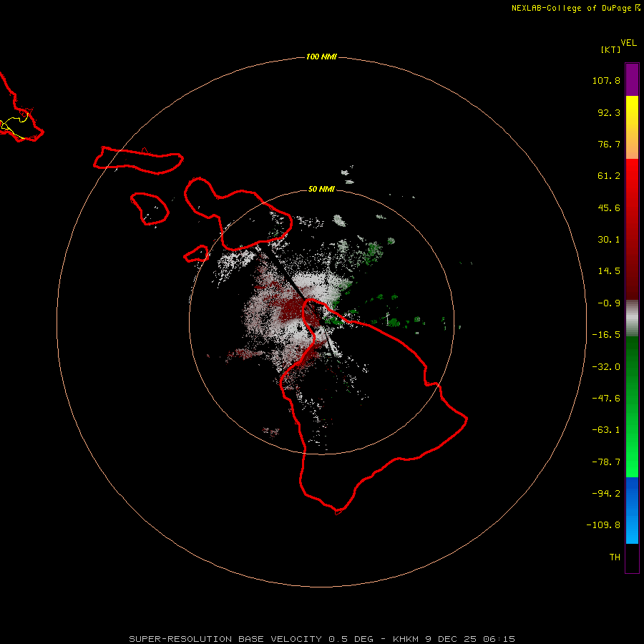644x644 pixels.
Task: Click the Super-Resolution Base Velocity caption text
Action: (x=321, y=639)
